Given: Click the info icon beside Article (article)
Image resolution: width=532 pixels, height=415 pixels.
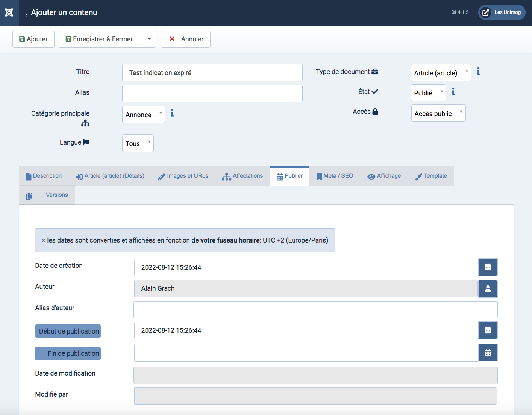Looking at the screenshot, I should 478,71.
